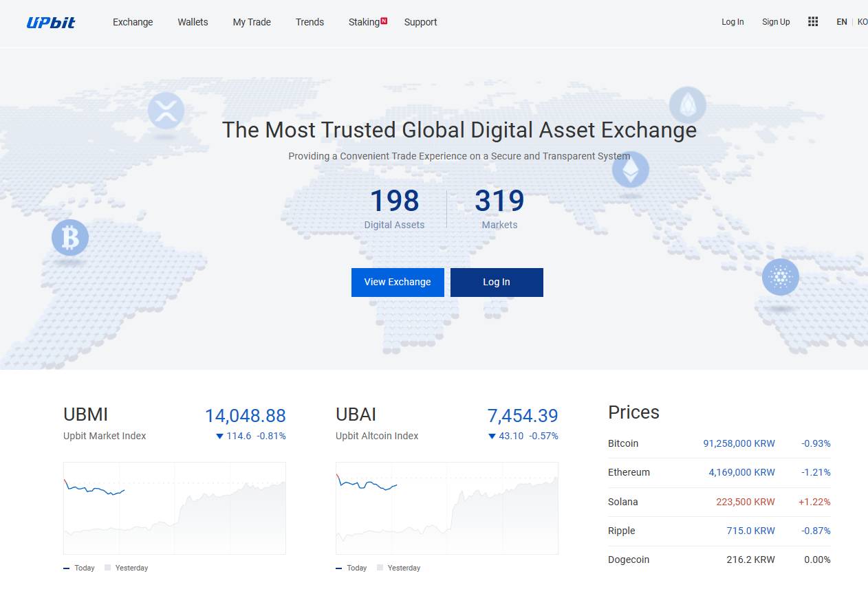This screenshot has height=609, width=868.
Task: Click the UBAI point change 43.10
Action: point(506,436)
